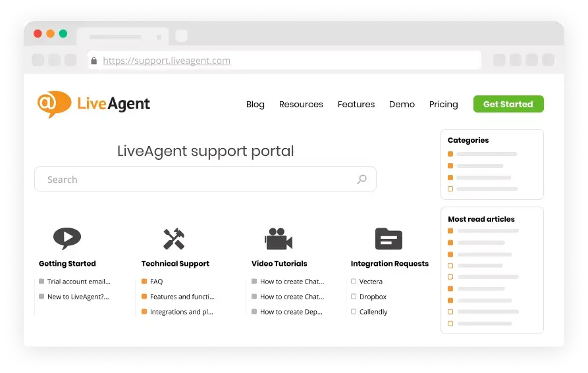Click the Categories panel heading
Screen dimensions: 588x373
pyautogui.click(x=468, y=140)
